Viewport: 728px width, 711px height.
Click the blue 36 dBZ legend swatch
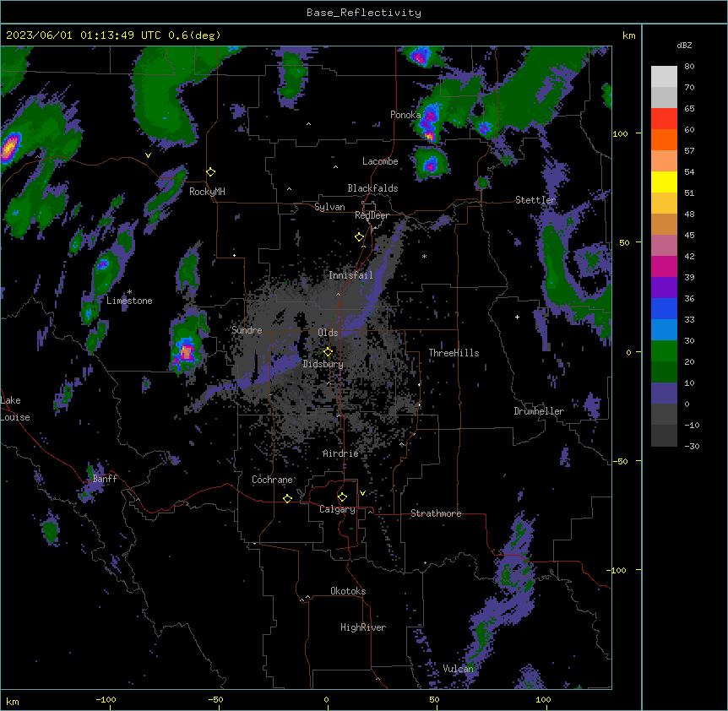click(664, 308)
